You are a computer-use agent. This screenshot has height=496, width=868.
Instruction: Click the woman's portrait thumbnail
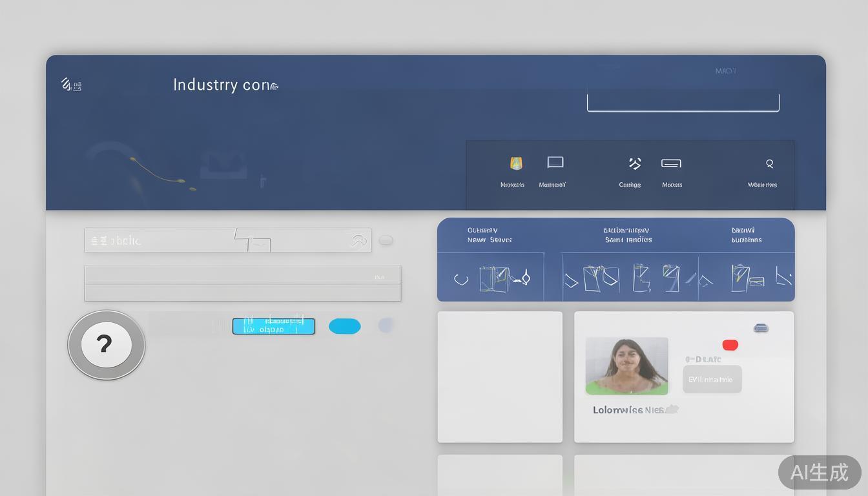pyautogui.click(x=626, y=366)
